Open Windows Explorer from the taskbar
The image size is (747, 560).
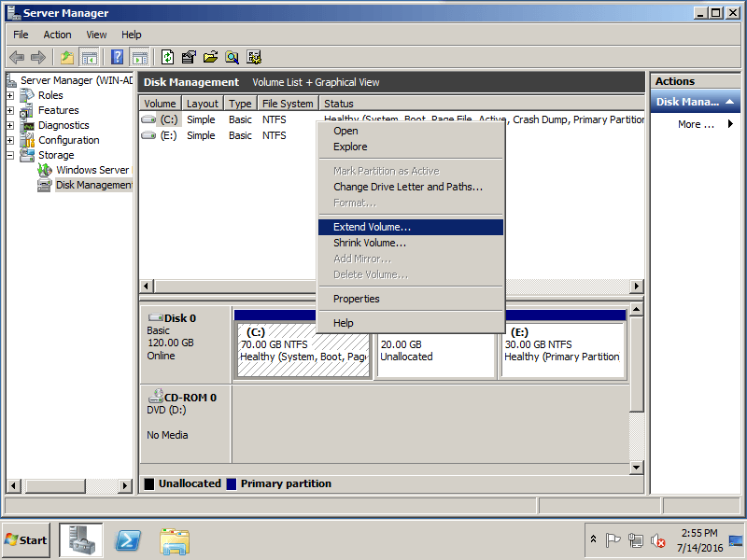(175, 541)
